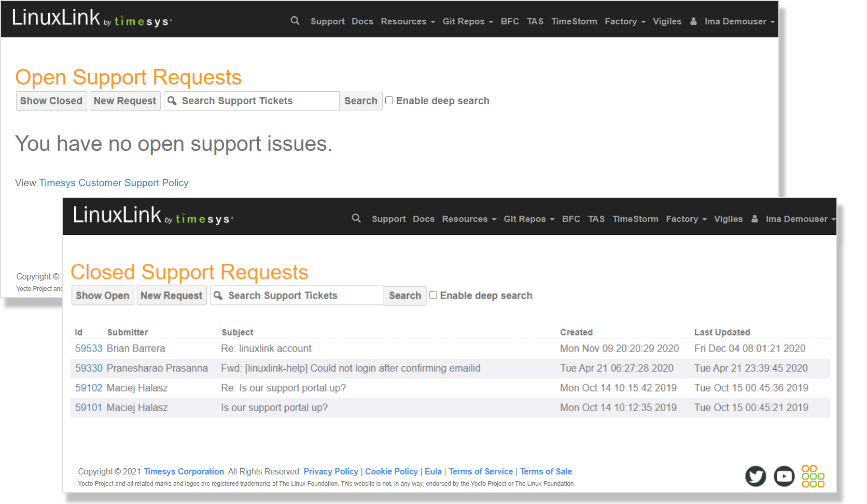867x504 pixels.
Task: Open Timesys Customer Support Policy link
Action: 114,183
